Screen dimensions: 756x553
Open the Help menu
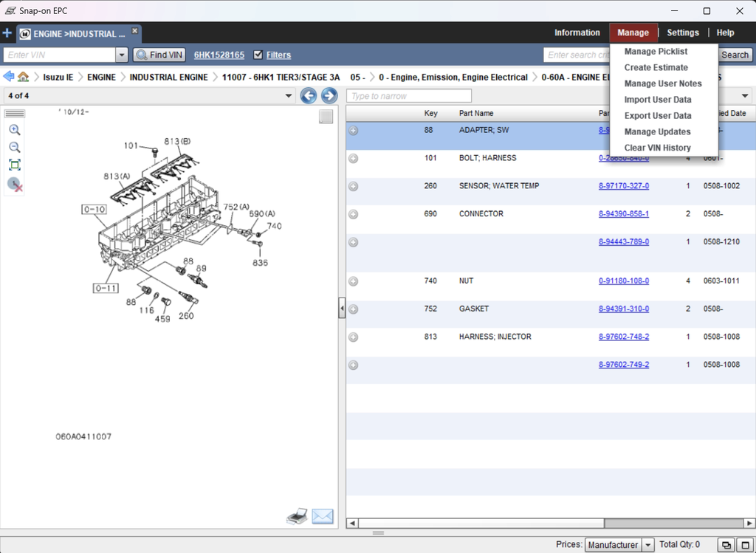(x=725, y=32)
